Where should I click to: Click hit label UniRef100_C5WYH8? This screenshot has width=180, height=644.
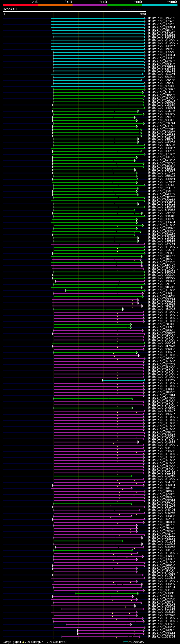(161, 80)
